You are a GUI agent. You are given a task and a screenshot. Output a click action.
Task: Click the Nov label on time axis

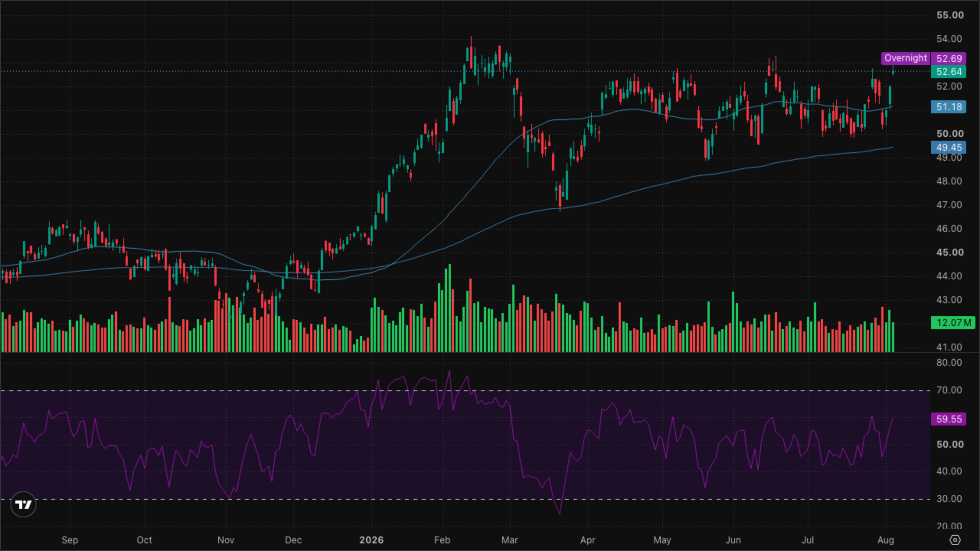(226, 540)
